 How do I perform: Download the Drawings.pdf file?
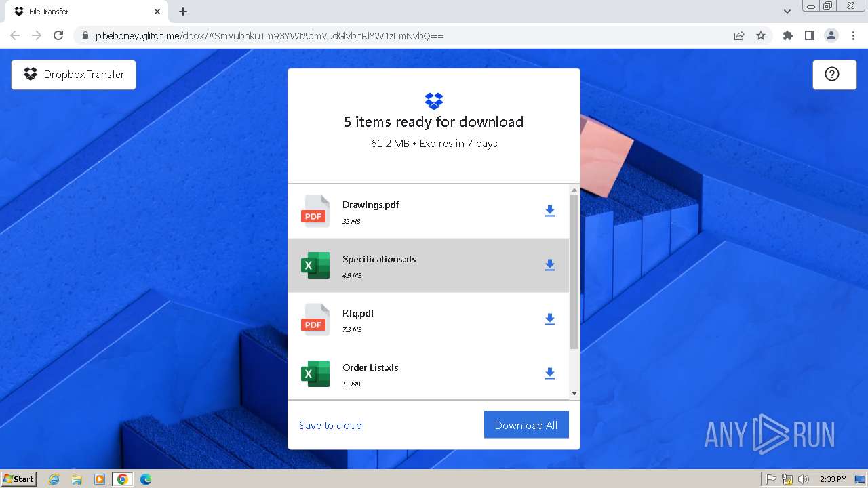coord(550,211)
